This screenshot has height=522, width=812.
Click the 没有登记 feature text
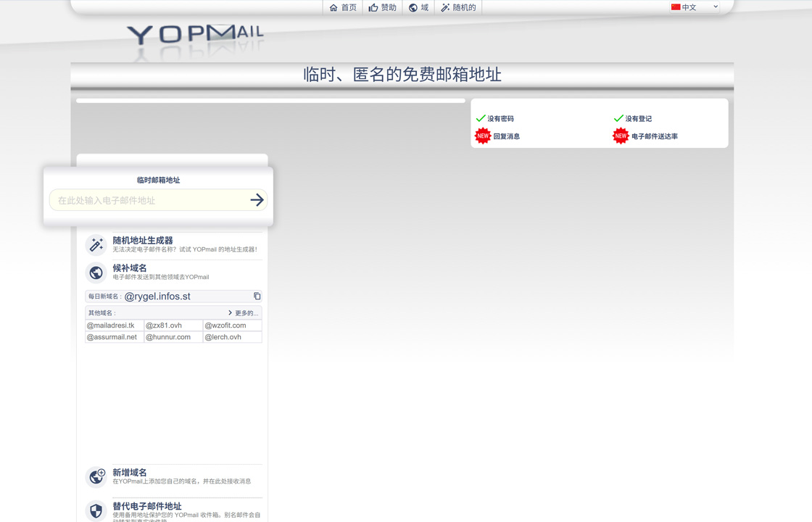click(x=638, y=119)
